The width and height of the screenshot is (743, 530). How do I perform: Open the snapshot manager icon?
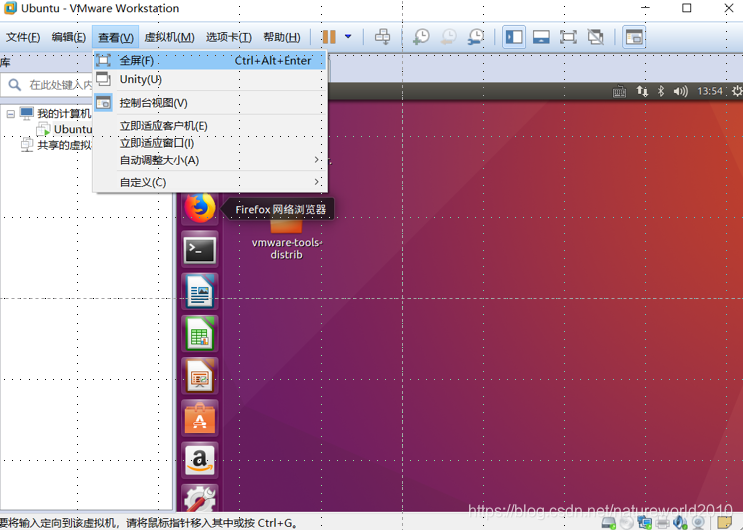click(x=476, y=37)
